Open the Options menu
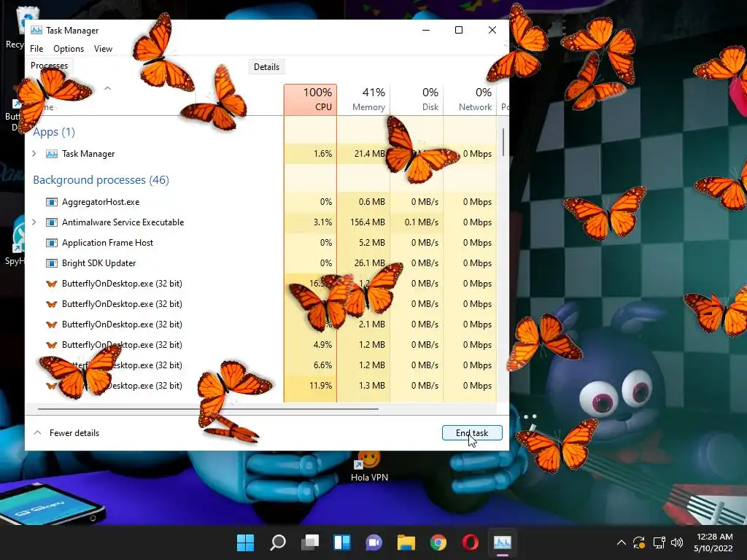Image resolution: width=747 pixels, height=560 pixels. (x=69, y=49)
